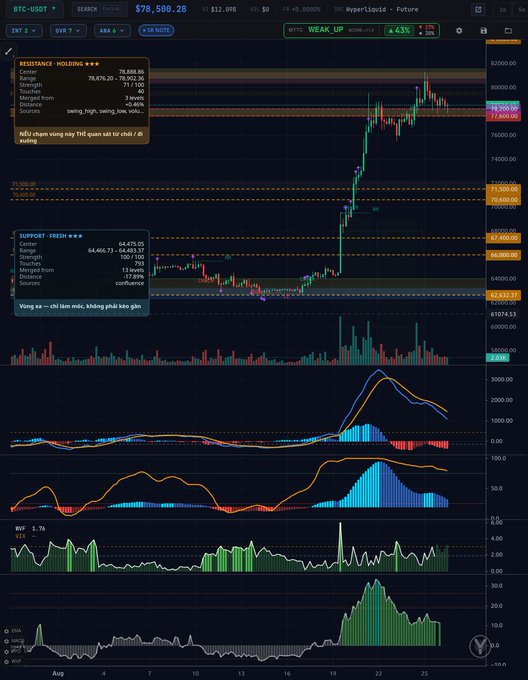
Task: Expand the INT 2 dropdown
Action: pyautogui.click(x=24, y=30)
